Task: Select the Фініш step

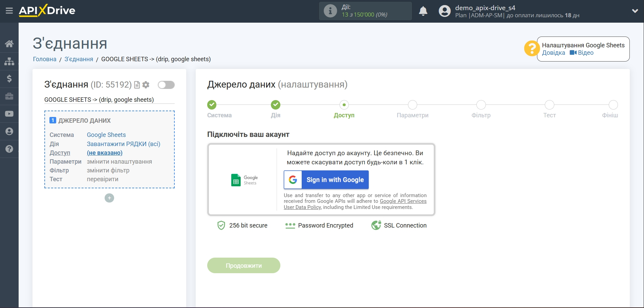Action: point(613,105)
